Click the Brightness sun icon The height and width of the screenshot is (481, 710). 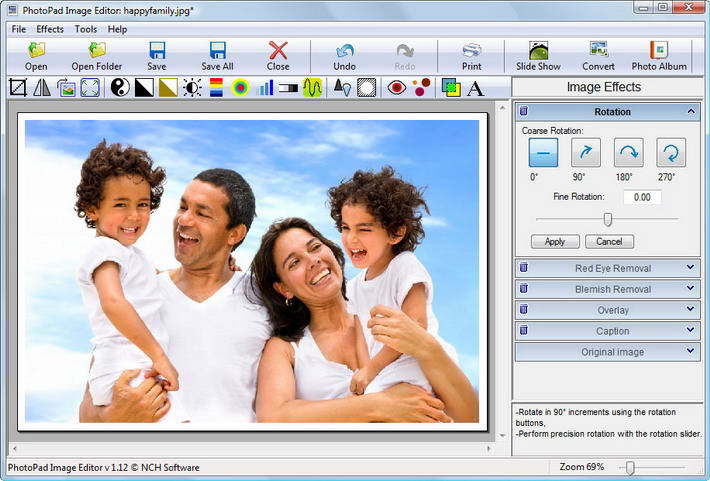click(192, 87)
